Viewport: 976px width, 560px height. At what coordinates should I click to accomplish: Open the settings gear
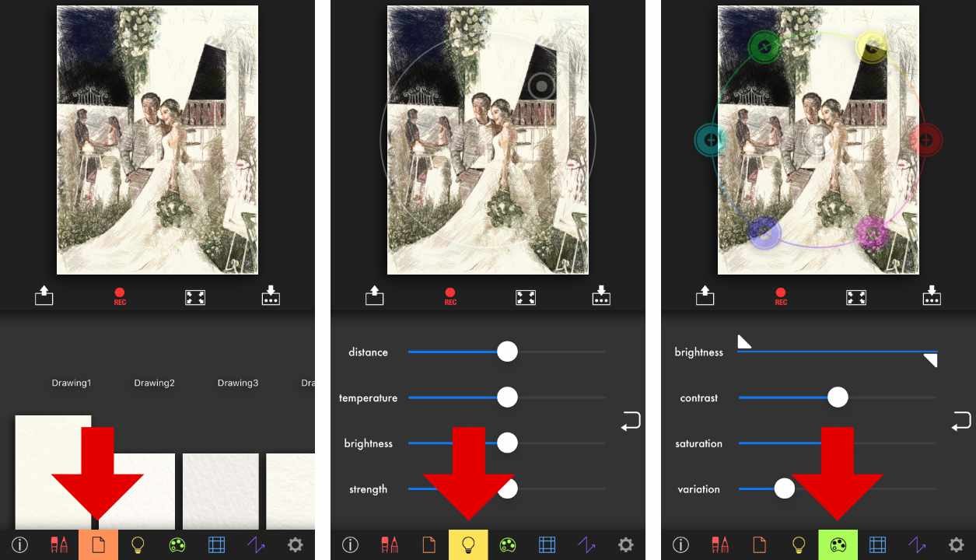295,544
